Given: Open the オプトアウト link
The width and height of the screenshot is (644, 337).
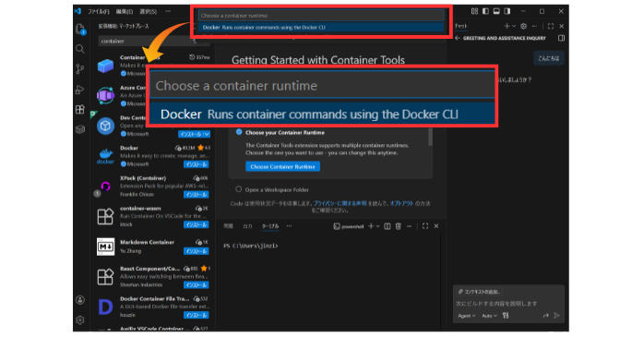Looking at the screenshot, I should click(x=401, y=203).
